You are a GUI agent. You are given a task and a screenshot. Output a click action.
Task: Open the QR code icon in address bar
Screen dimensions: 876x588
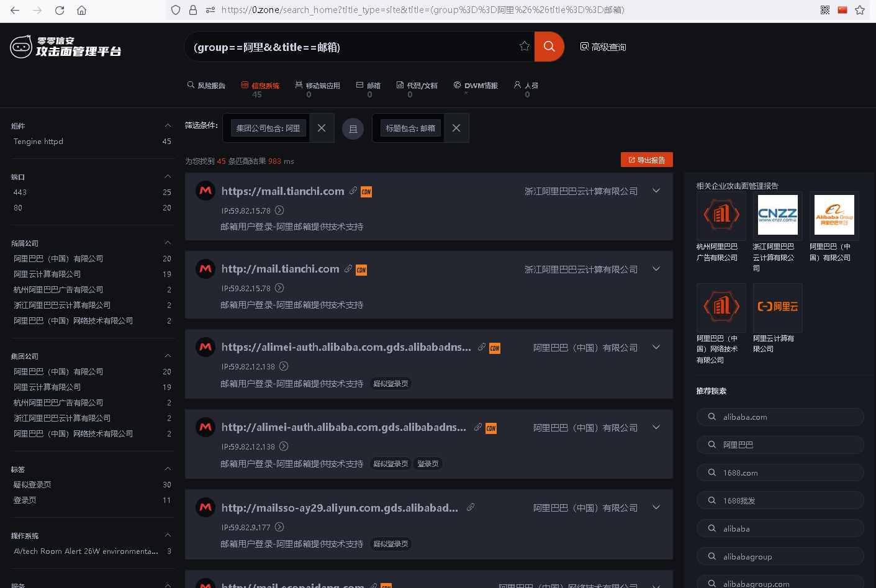pyautogui.click(x=825, y=10)
